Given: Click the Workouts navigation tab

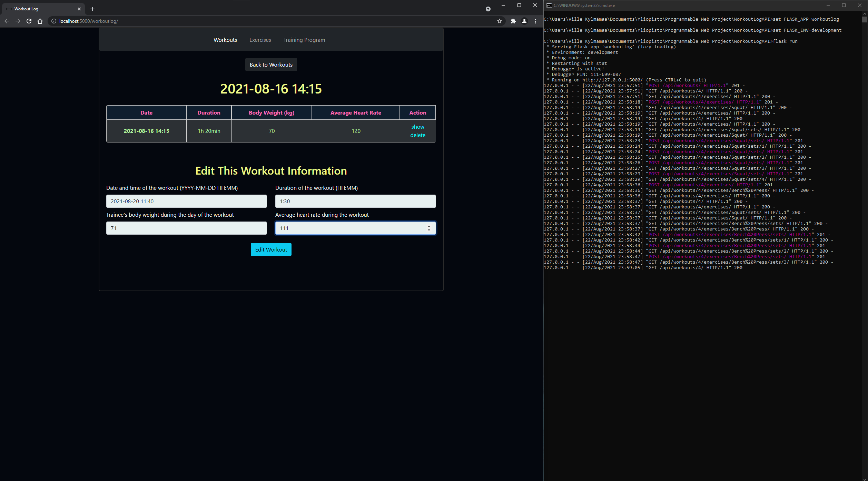Looking at the screenshot, I should [x=225, y=39].
